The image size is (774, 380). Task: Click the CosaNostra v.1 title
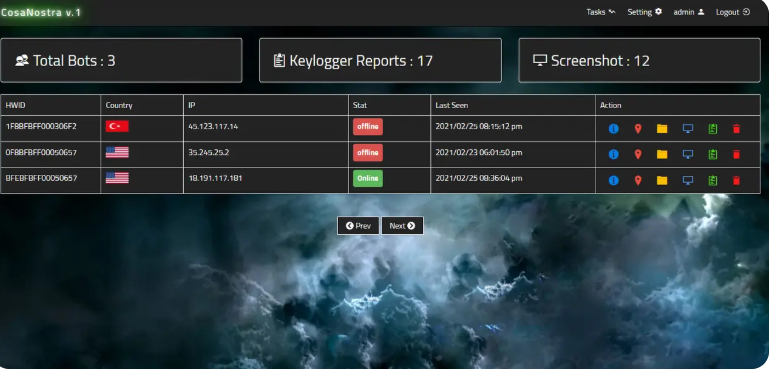(x=40, y=12)
